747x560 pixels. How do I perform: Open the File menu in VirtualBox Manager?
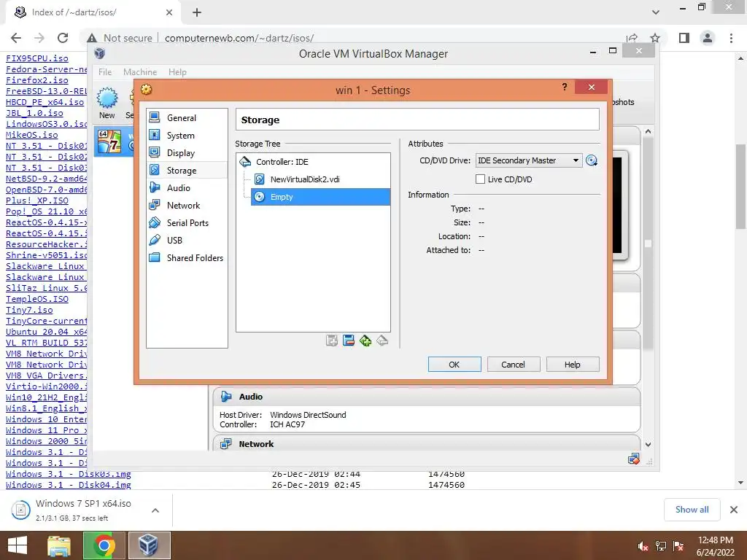tap(105, 72)
